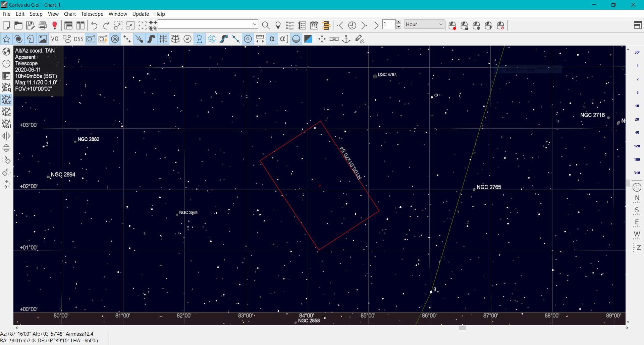Set field of view to 30 arcminutes
The image size is (644, 345).
click(637, 52)
